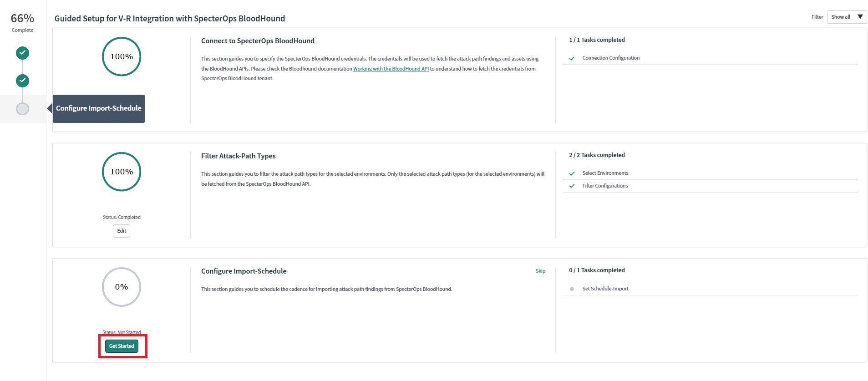The image size is (868, 381).
Task: Open the Show all filter dropdown
Action: [x=847, y=17]
